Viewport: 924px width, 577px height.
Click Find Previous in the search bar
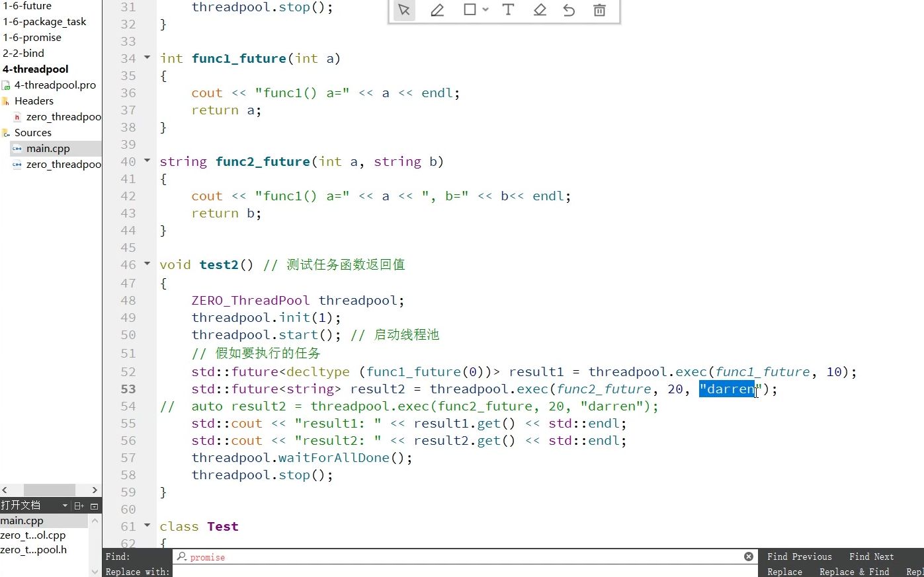tap(800, 556)
